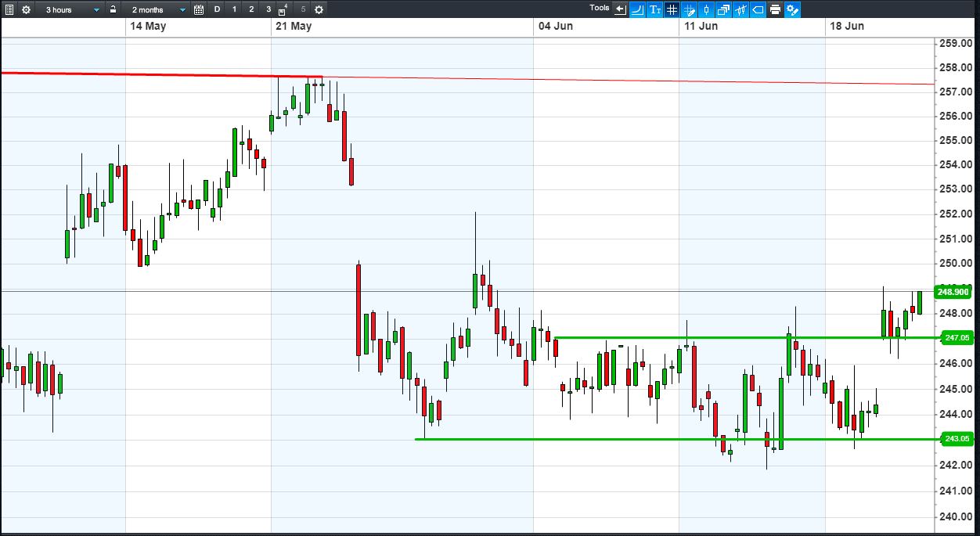Open template settings gear
This screenshot has height=536, width=980.
pos(319,9)
